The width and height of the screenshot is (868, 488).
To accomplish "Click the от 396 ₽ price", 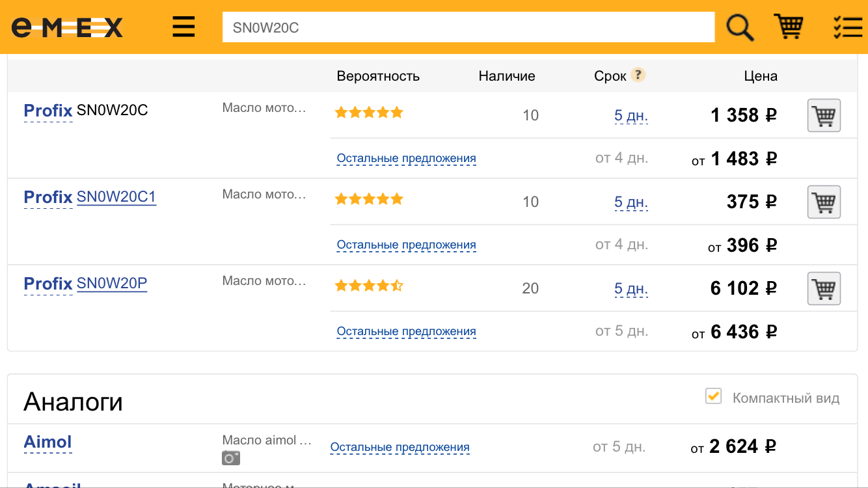I will 742,245.
